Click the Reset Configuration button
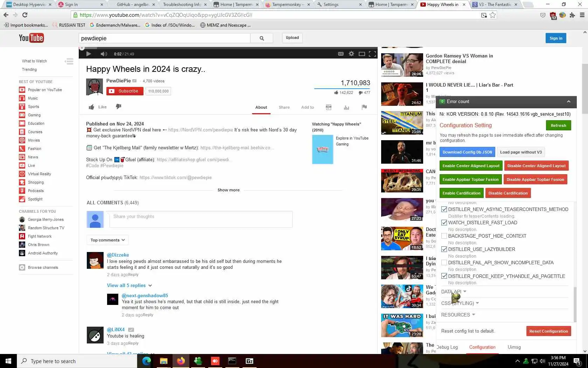588x368 pixels. click(548, 331)
